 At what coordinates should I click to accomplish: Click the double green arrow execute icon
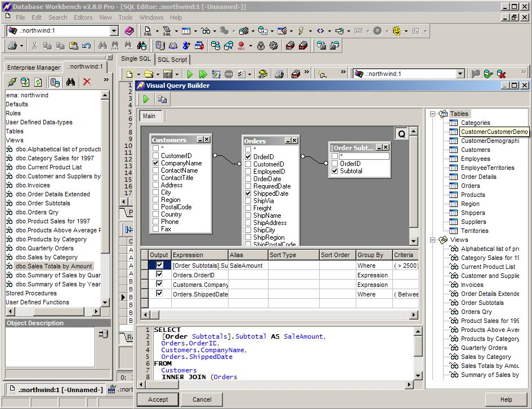[x=203, y=74]
